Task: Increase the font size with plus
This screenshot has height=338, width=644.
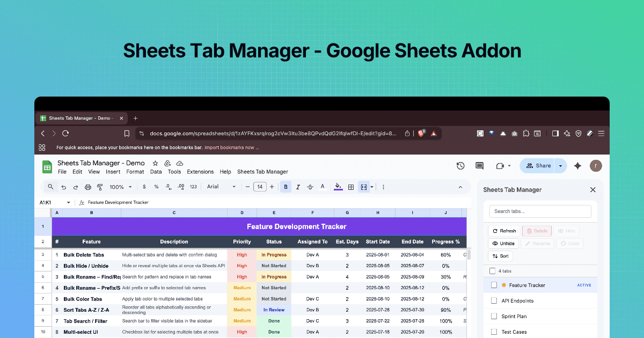Action: [272, 187]
